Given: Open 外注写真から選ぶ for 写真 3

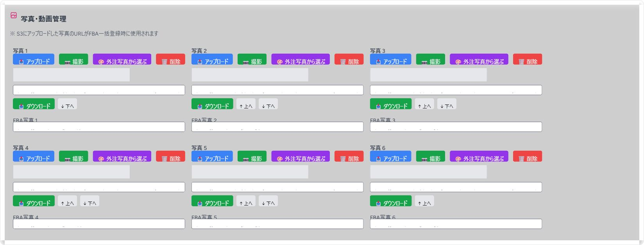Looking at the screenshot, I should tap(479, 59).
